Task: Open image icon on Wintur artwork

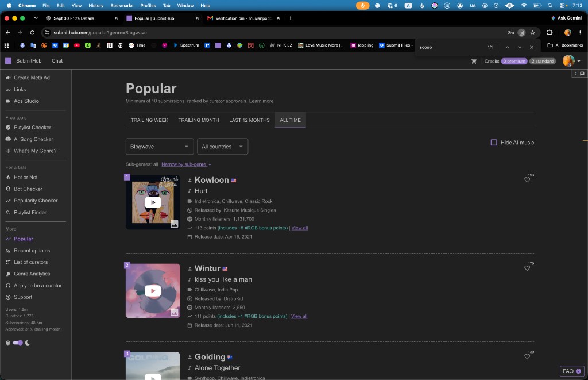Action: [x=175, y=312]
